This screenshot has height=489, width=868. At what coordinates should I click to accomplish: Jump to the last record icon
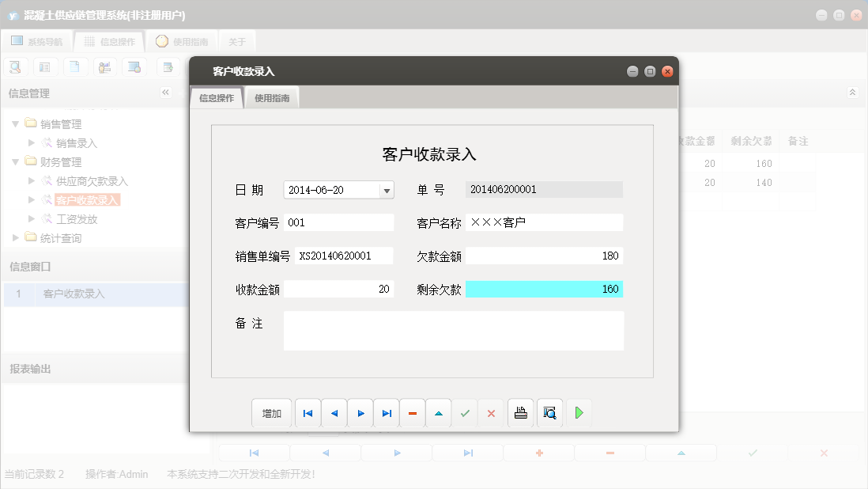pos(386,412)
